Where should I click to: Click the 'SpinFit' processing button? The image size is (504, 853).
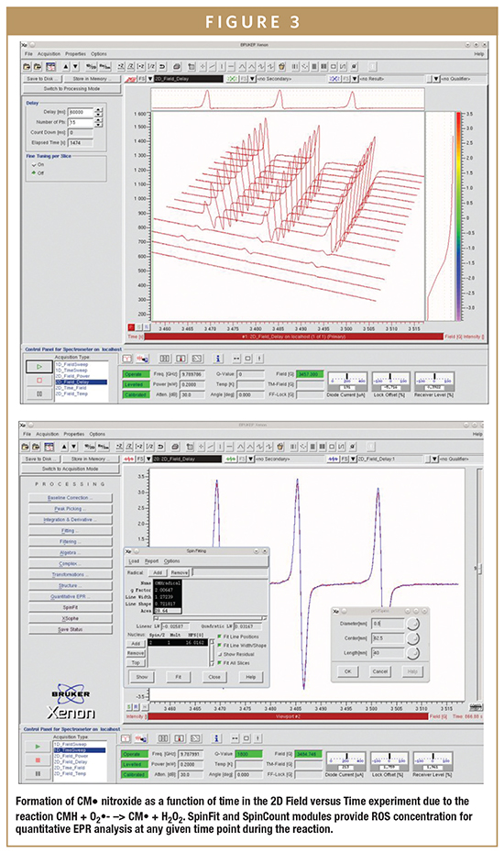(x=71, y=607)
